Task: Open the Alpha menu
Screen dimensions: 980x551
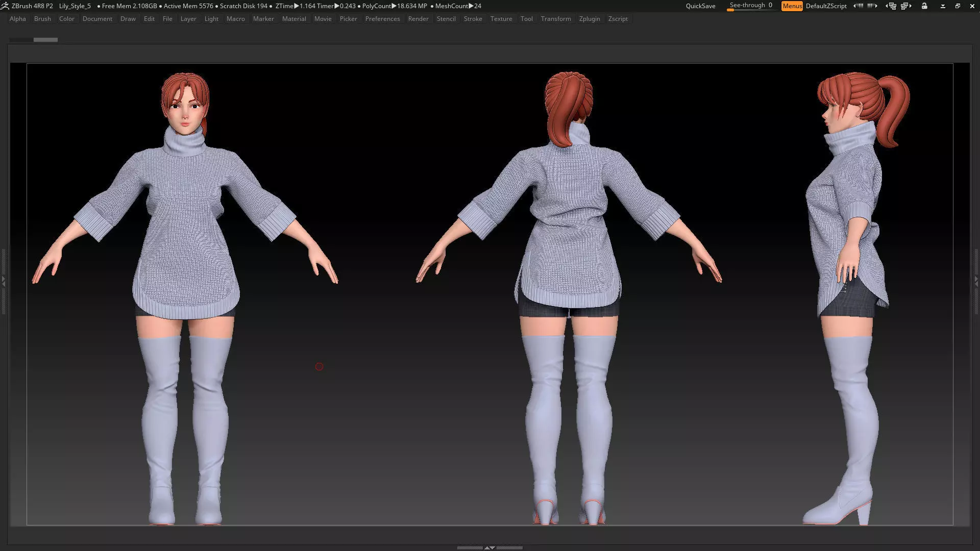Action: (18, 19)
